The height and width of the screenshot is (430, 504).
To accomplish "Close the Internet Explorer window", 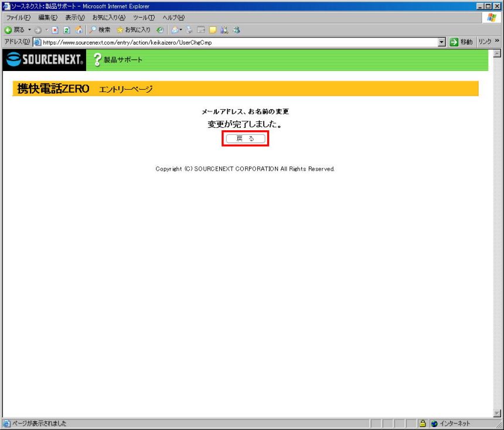I will 497,6.
